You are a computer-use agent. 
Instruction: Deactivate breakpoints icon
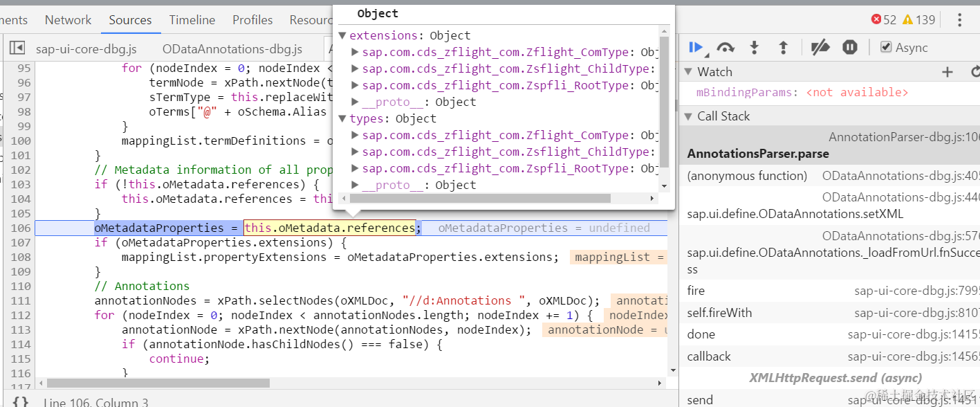[x=820, y=48]
